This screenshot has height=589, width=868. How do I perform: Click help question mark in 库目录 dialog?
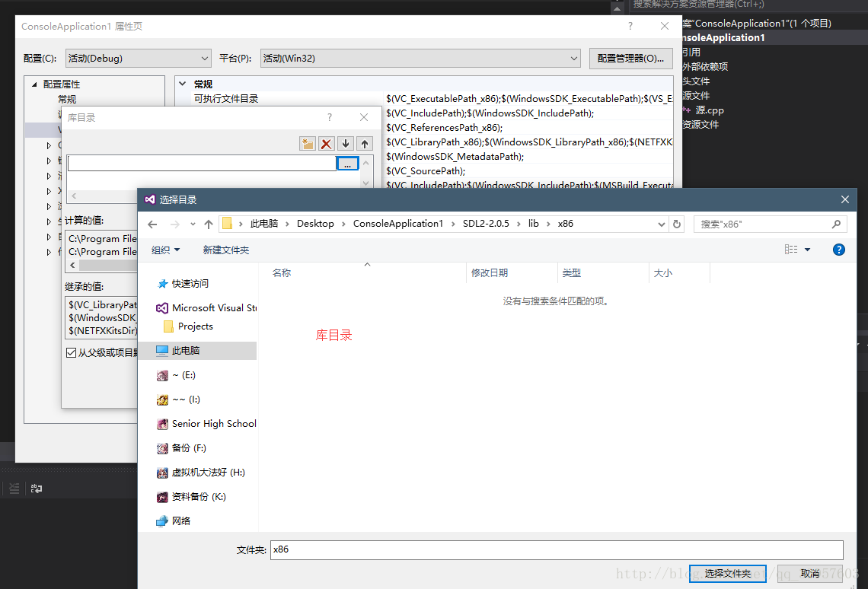(330, 117)
